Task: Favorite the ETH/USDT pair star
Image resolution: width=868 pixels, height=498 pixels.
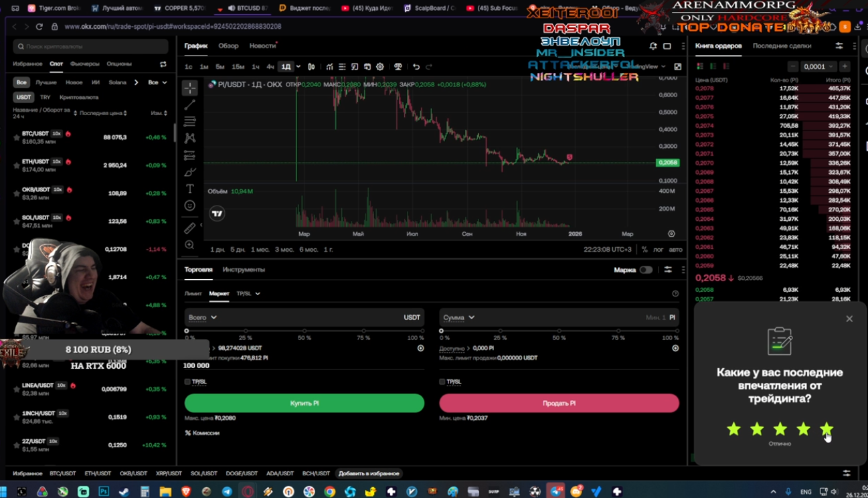Action: (x=17, y=165)
